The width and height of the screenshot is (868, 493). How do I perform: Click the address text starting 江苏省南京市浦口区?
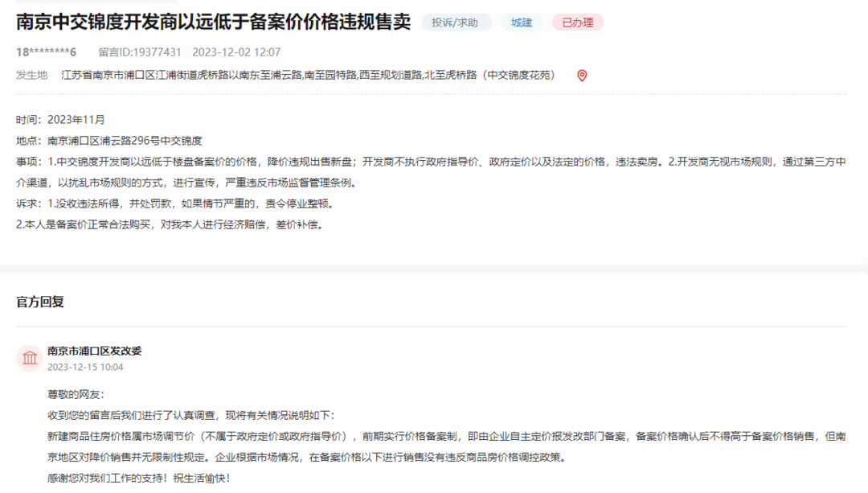pos(308,75)
